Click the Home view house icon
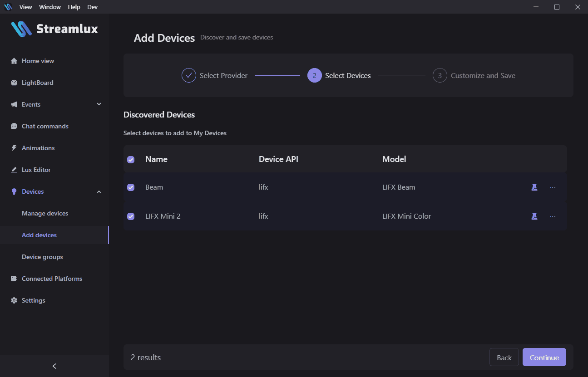Image resolution: width=588 pixels, height=377 pixels. click(14, 61)
